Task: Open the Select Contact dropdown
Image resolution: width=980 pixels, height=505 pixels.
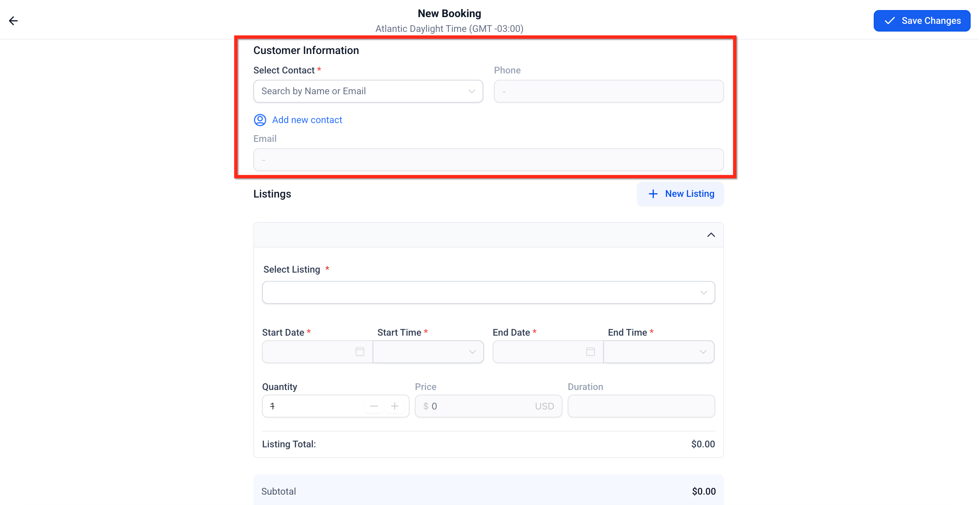Action: [x=368, y=91]
